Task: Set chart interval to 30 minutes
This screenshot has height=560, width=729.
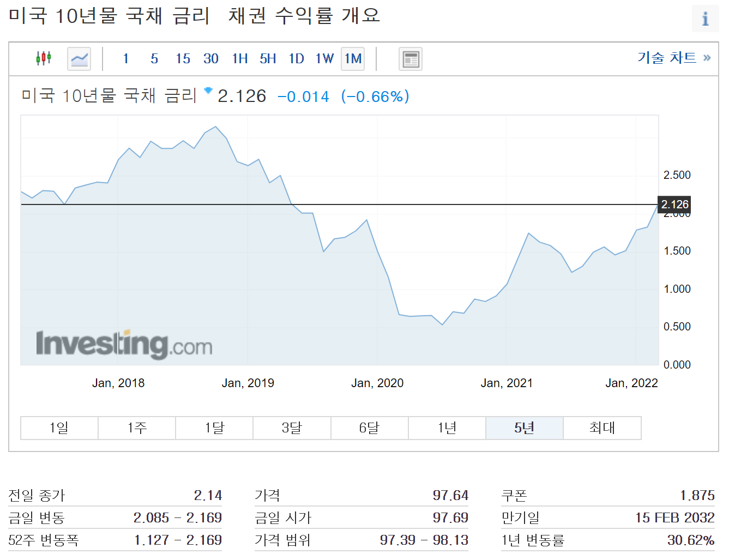Action: (x=211, y=58)
